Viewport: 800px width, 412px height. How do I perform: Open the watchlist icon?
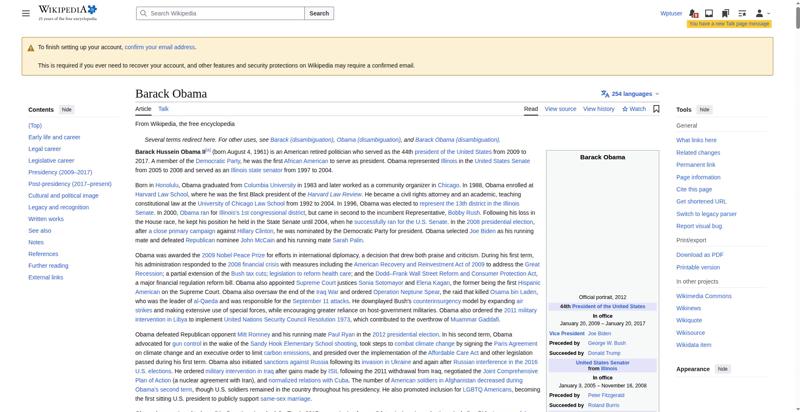(742, 13)
